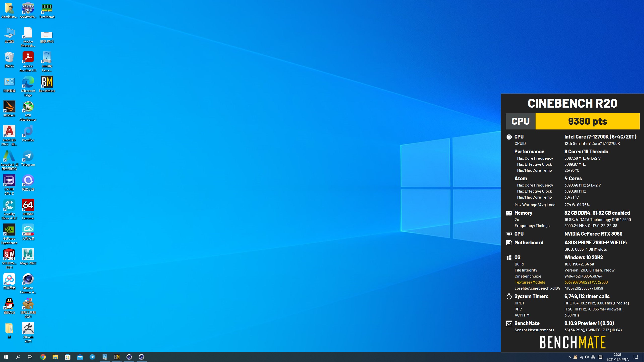Screen dimensions: 644x362
Task: Open volume control in system tray
Action: click(x=587, y=357)
